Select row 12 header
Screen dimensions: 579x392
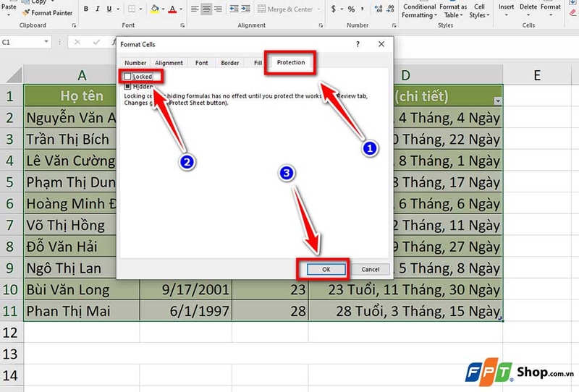click(10, 333)
